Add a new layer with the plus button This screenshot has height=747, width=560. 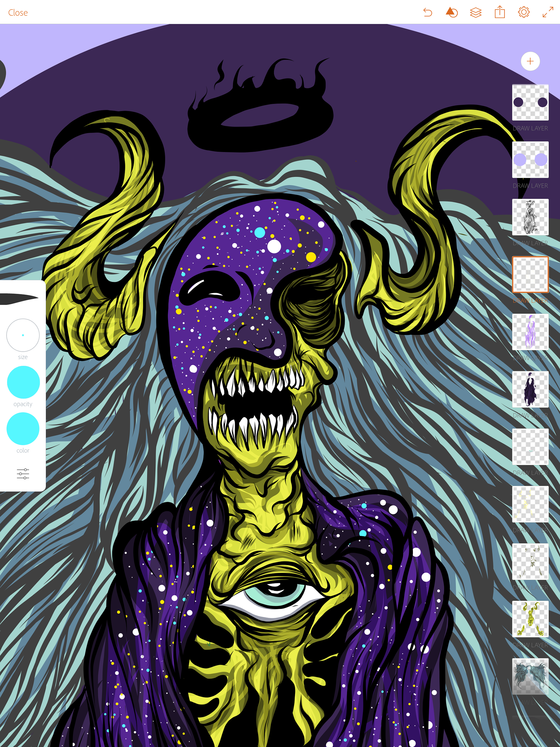pyautogui.click(x=530, y=62)
